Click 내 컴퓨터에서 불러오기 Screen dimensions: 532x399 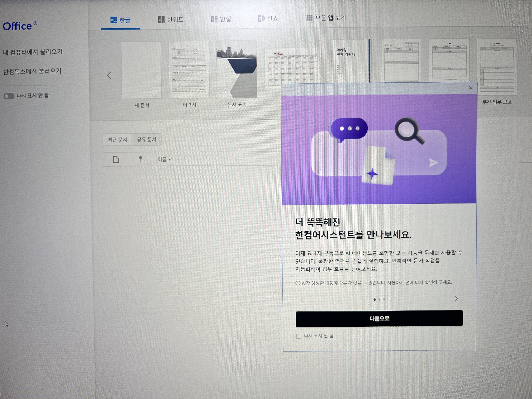click(33, 52)
